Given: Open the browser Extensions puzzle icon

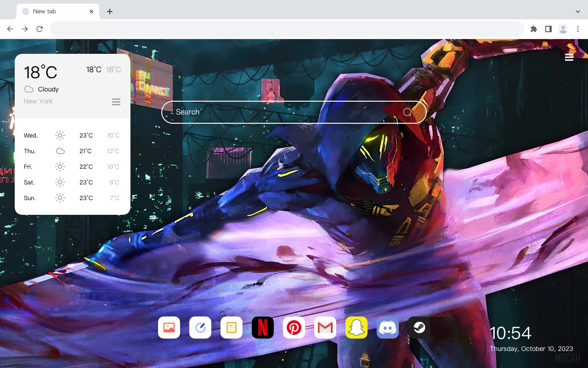Looking at the screenshot, I should (533, 29).
